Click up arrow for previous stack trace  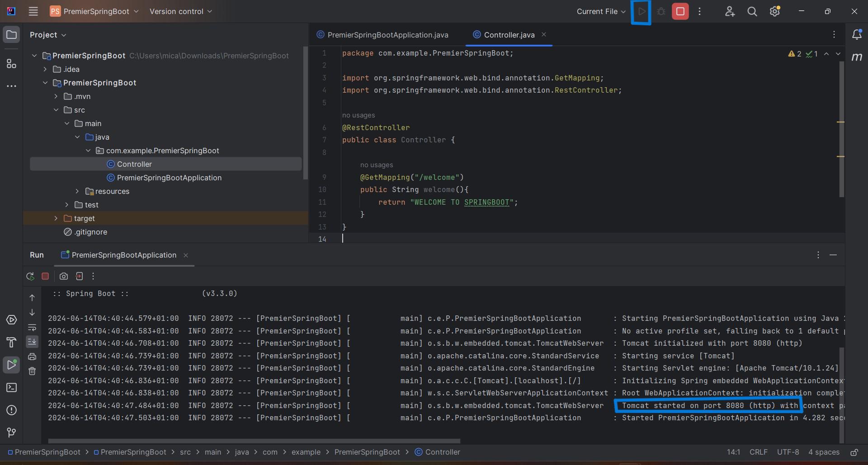(x=32, y=298)
